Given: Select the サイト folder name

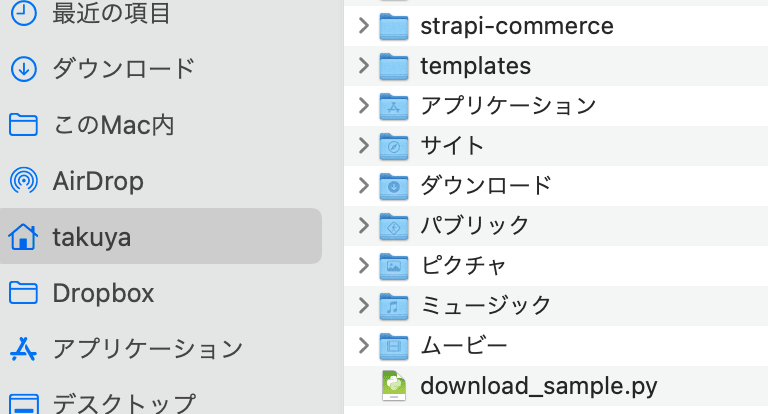Looking at the screenshot, I should pyautogui.click(x=452, y=146).
